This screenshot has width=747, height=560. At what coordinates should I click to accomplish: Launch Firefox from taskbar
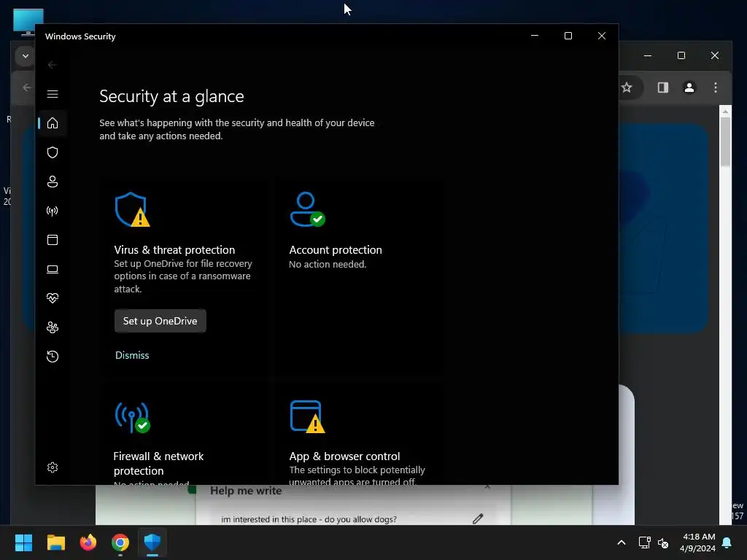coord(88,542)
